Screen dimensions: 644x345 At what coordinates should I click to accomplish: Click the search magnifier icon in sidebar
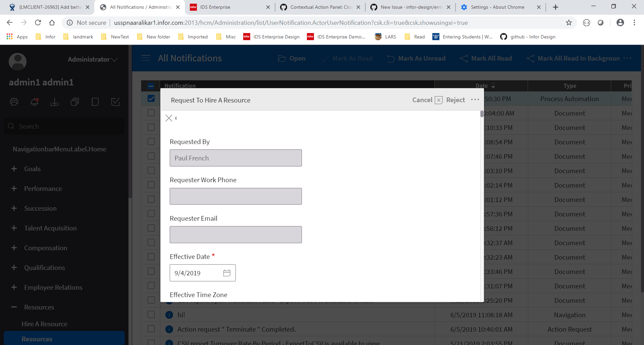pos(11,126)
